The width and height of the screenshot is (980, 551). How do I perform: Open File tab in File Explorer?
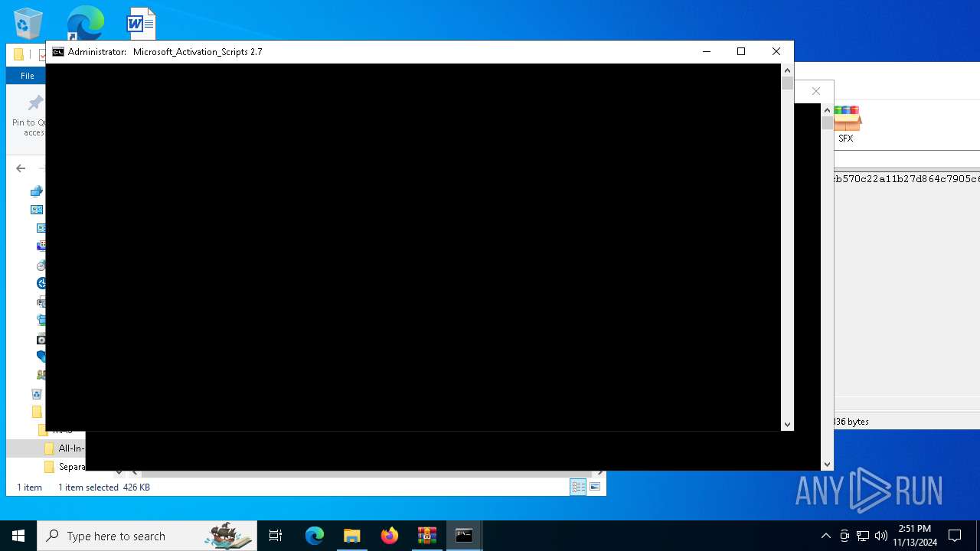[28, 76]
